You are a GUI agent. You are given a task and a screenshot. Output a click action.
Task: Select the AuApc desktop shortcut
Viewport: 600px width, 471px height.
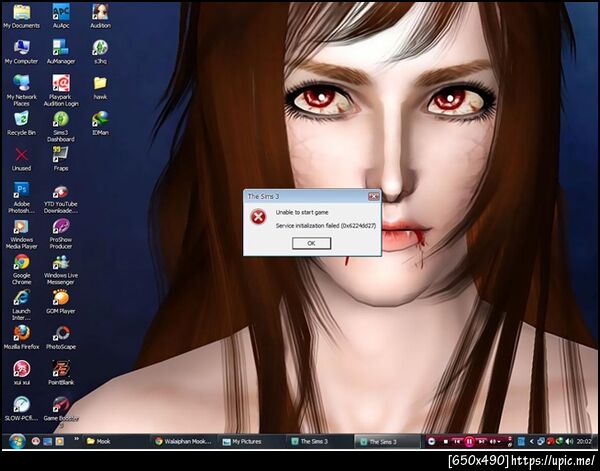[x=61, y=16]
